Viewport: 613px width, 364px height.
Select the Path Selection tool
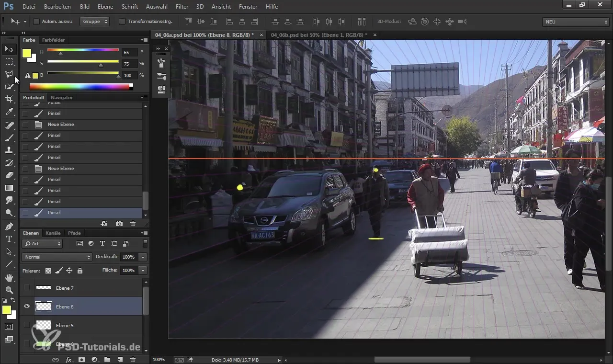pyautogui.click(x=9, y=251)
